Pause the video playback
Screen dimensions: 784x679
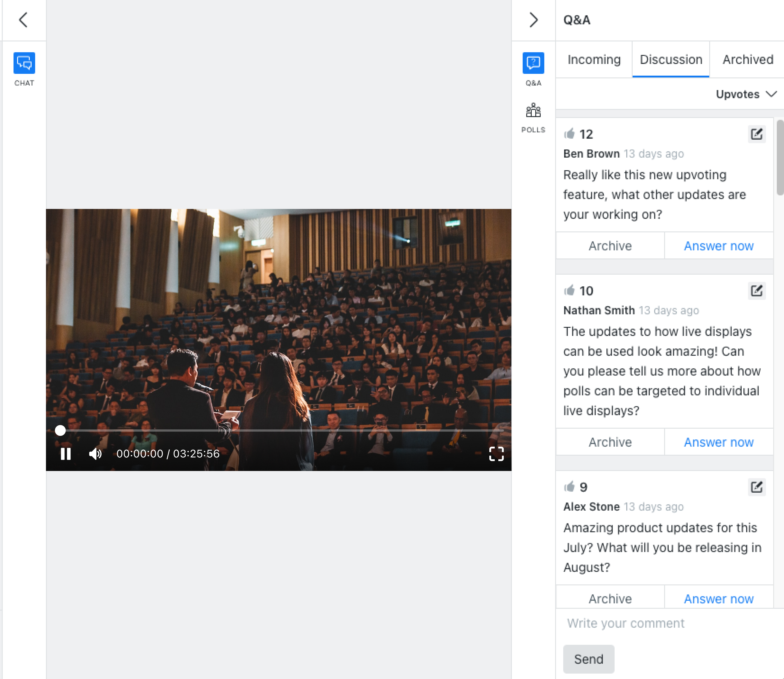click(x=66, y=454)
